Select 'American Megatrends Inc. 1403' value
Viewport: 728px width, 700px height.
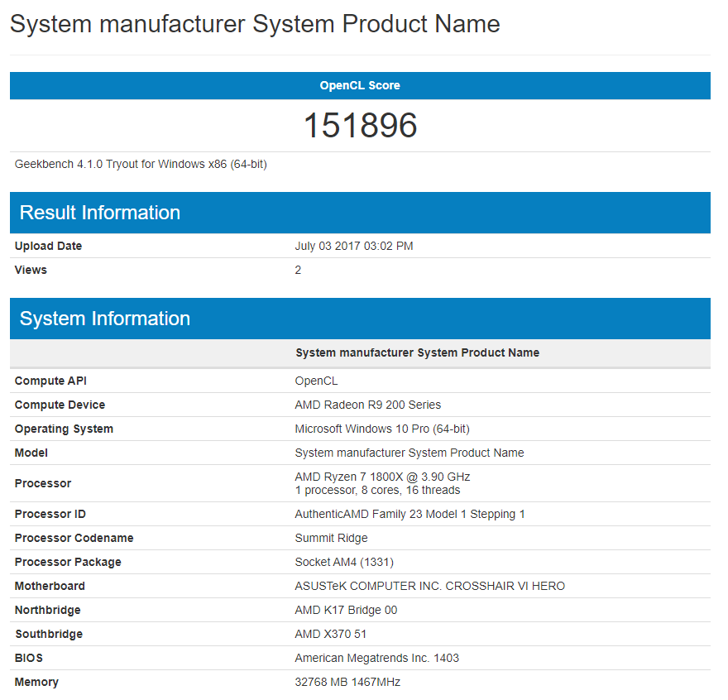pyautogui.click(x=377, y=658)
